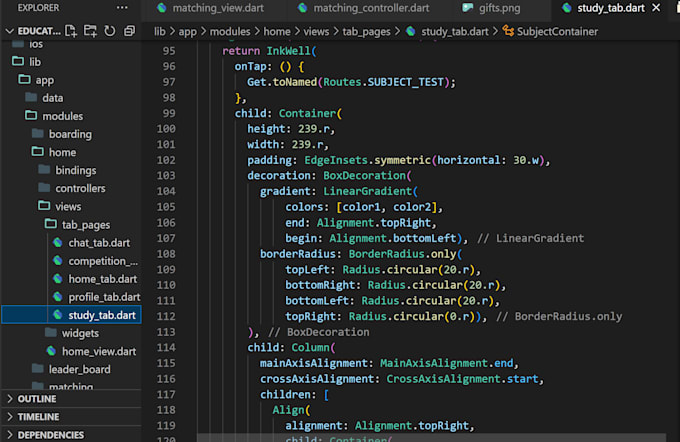Click lib in the breadcrumb path
Screen dimensions: 680x442
click(160, 32)
